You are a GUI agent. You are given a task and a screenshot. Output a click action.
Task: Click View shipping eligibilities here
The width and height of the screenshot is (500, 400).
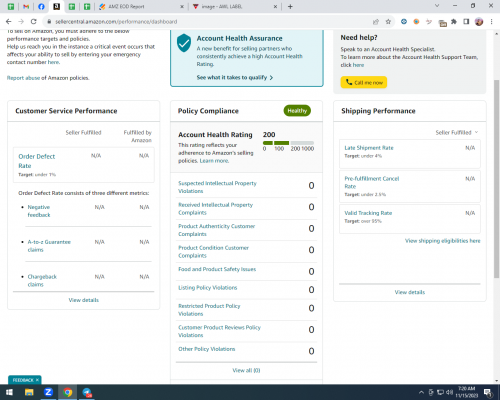click(x=443, y=241)
